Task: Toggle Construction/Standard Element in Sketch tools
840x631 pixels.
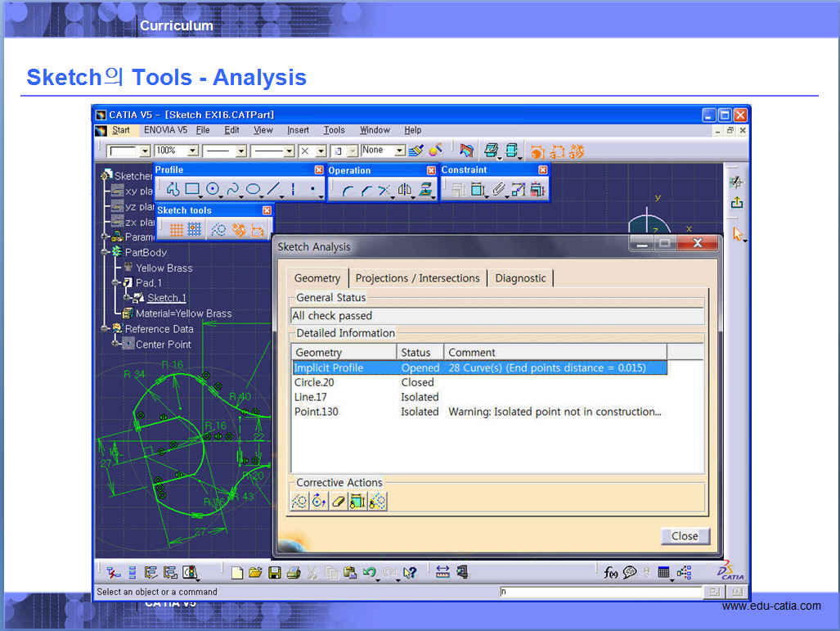Action: click(218, 230)
